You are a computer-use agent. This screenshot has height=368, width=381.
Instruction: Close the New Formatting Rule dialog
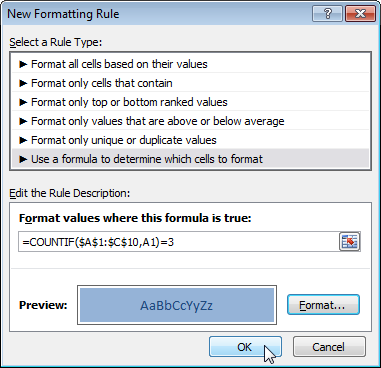tap(360, 14)
